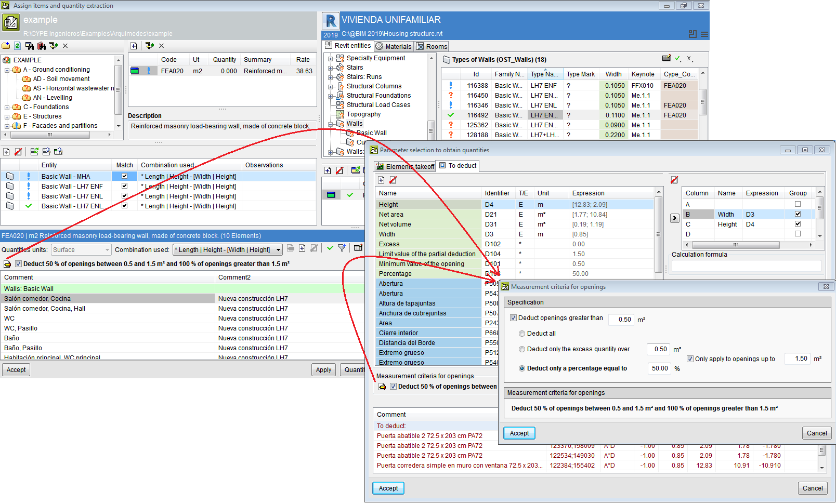This screenshot has height=504, width=836.
Task: Click Accept in Parameter selection dialog
Action: tap(388, 488)
